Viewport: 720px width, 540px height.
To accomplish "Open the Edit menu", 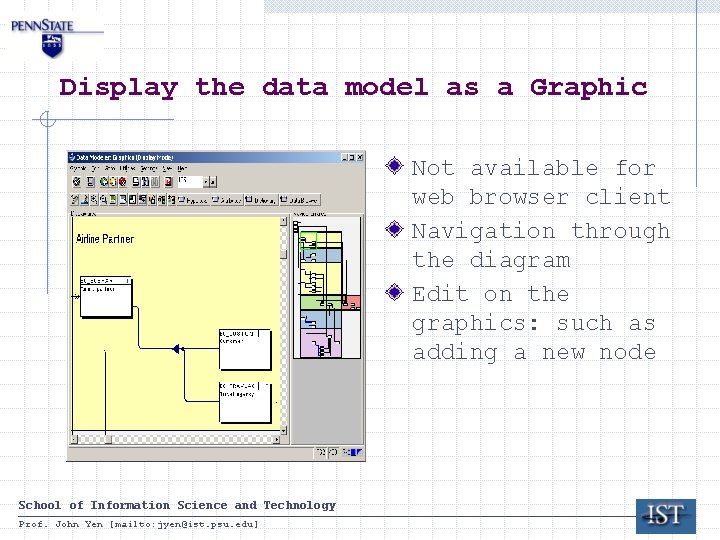I will point(96,169).
